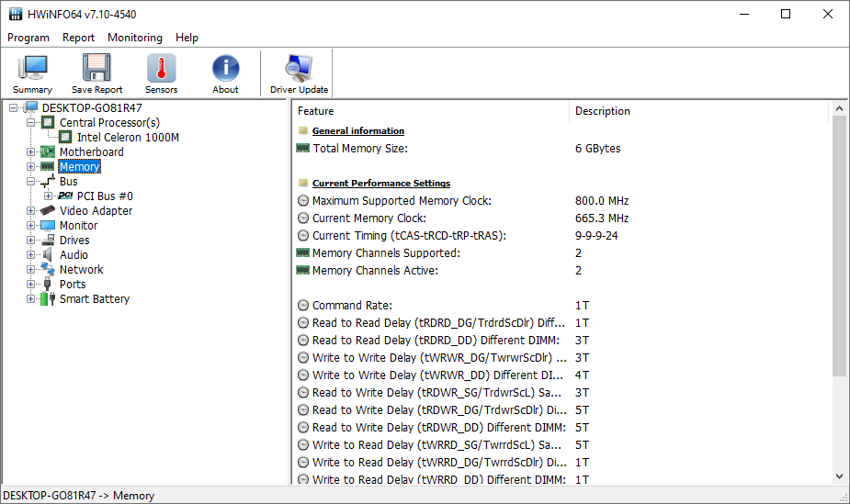Click the Total Memory Size row icon
The width and height of the screenshot is (850, 504).
click(303, 148)
